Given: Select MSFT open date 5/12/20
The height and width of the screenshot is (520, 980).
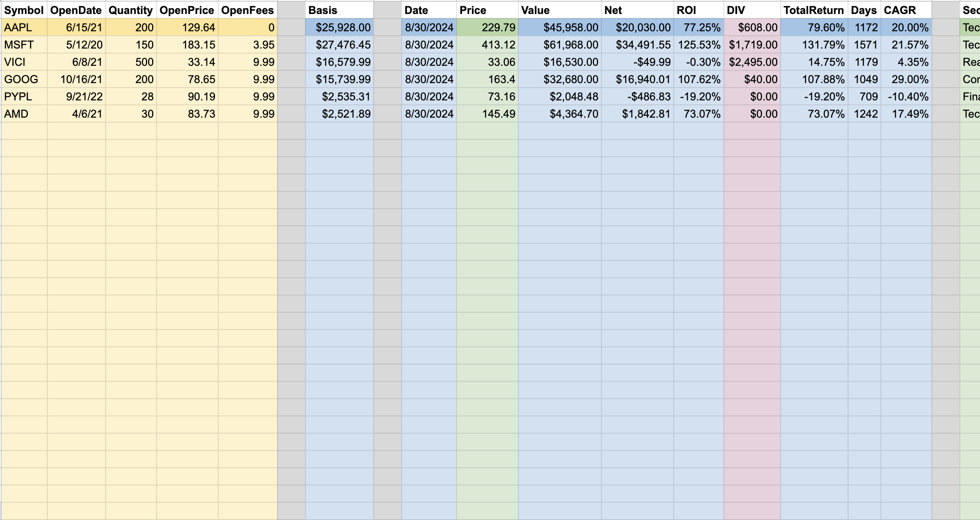Looking at the screenshot, I should pos(76,45).
